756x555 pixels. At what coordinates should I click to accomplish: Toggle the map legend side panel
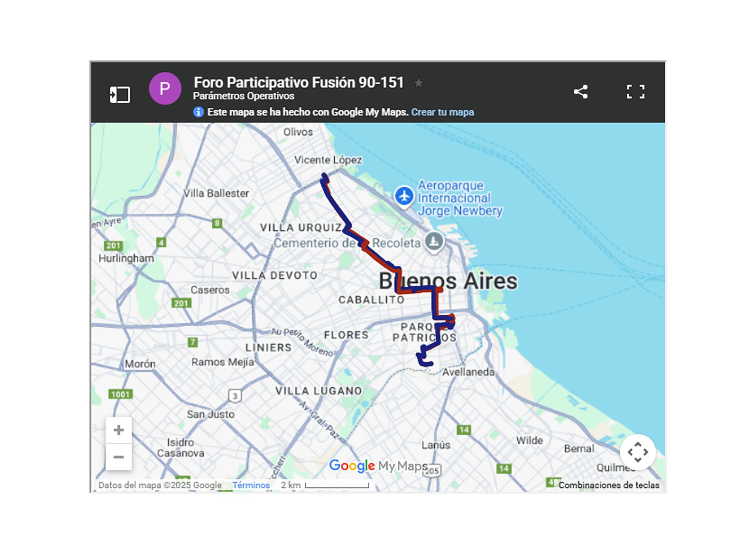(120, 95)
